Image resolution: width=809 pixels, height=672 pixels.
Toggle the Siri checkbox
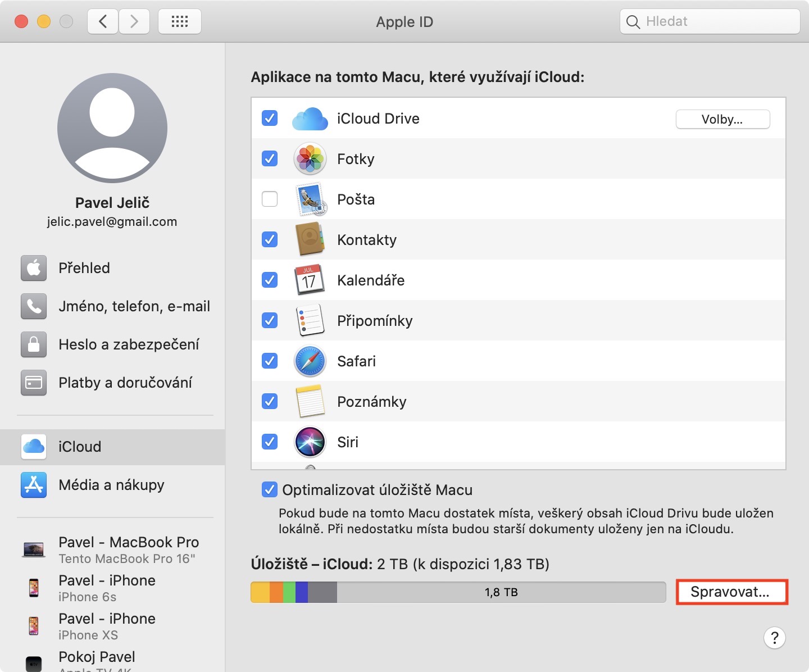270,442
